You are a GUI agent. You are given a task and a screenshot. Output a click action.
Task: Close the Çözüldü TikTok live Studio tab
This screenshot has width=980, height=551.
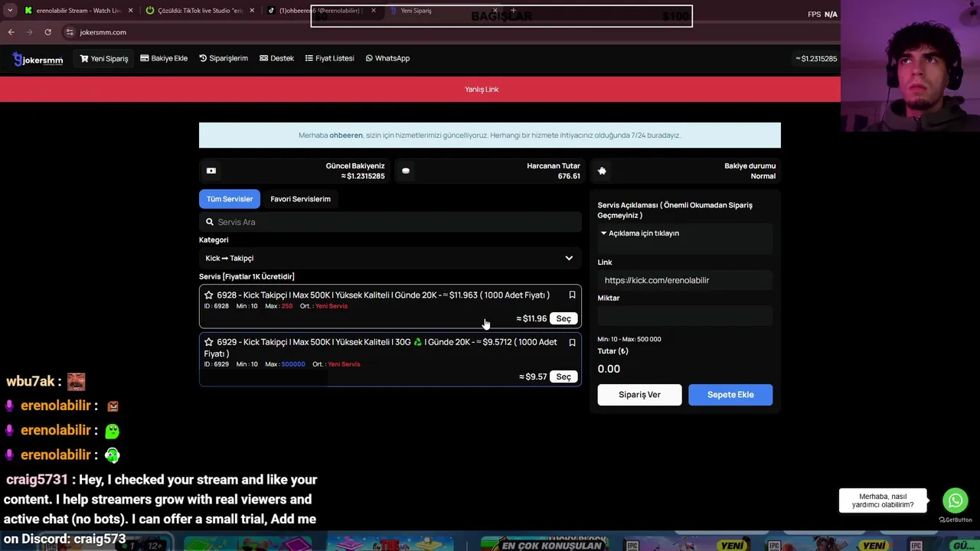[x=253, y=11]
